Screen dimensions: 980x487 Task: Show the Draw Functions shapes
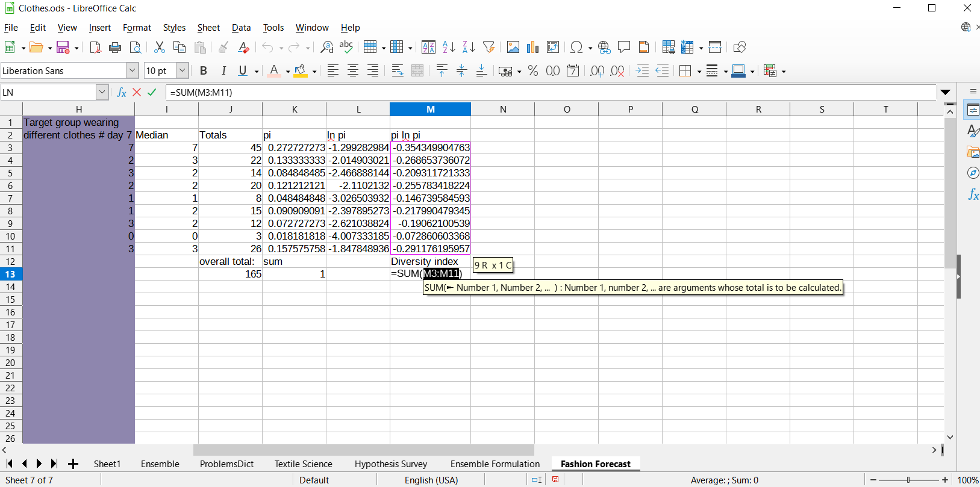pos(740,47)
